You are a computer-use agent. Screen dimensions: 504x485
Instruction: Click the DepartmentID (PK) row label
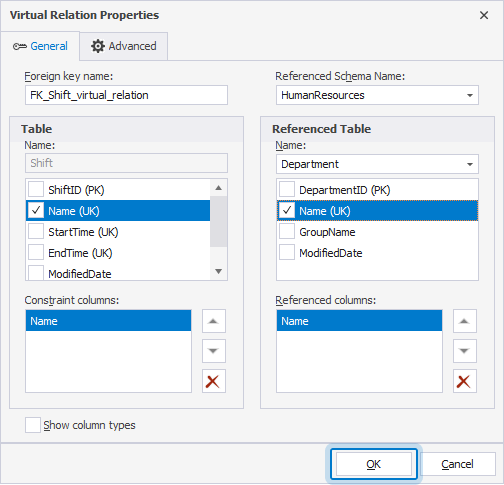coord(345,190)
